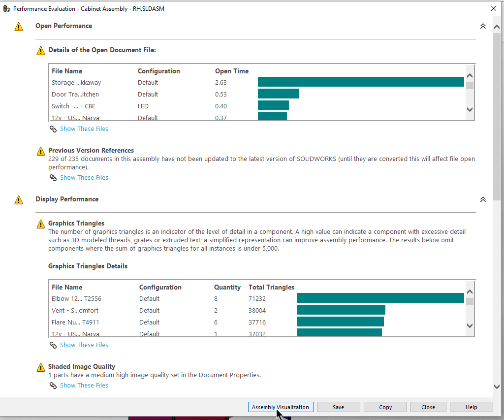Collapse the Open Performance section
The image size is (504, 420).
tap(483, 26)
